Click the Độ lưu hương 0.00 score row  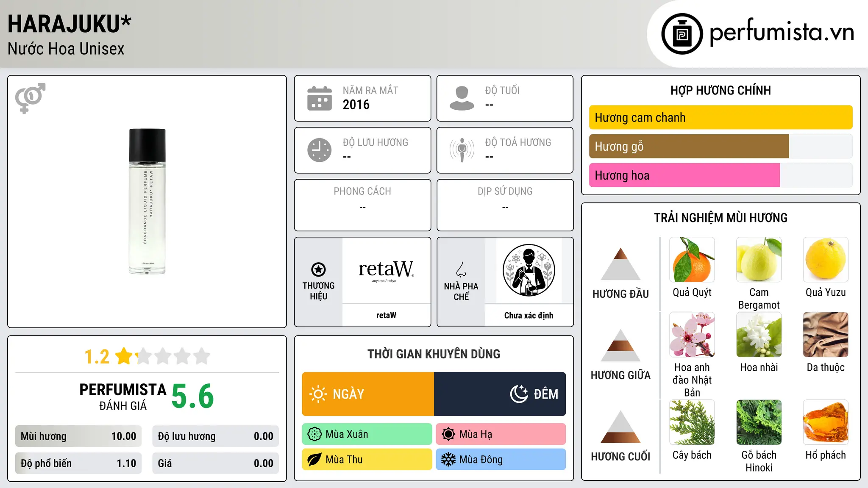tap(216, 436)
